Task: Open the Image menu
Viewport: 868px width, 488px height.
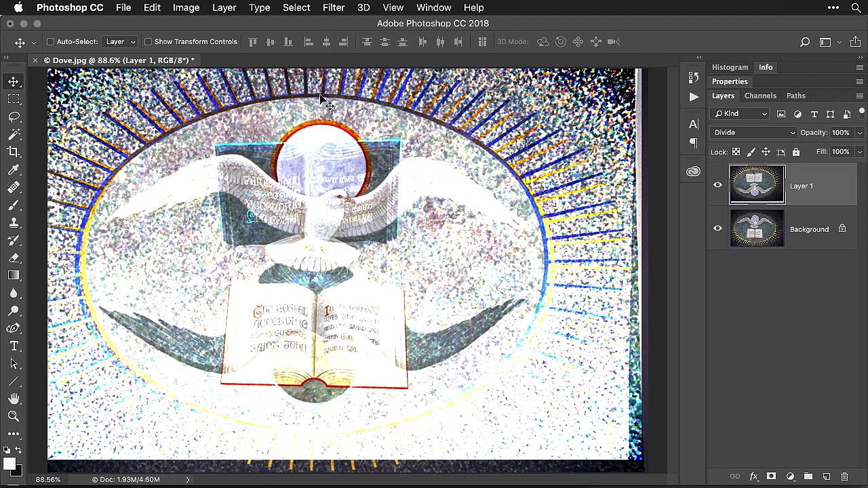Action: (186, 7)
